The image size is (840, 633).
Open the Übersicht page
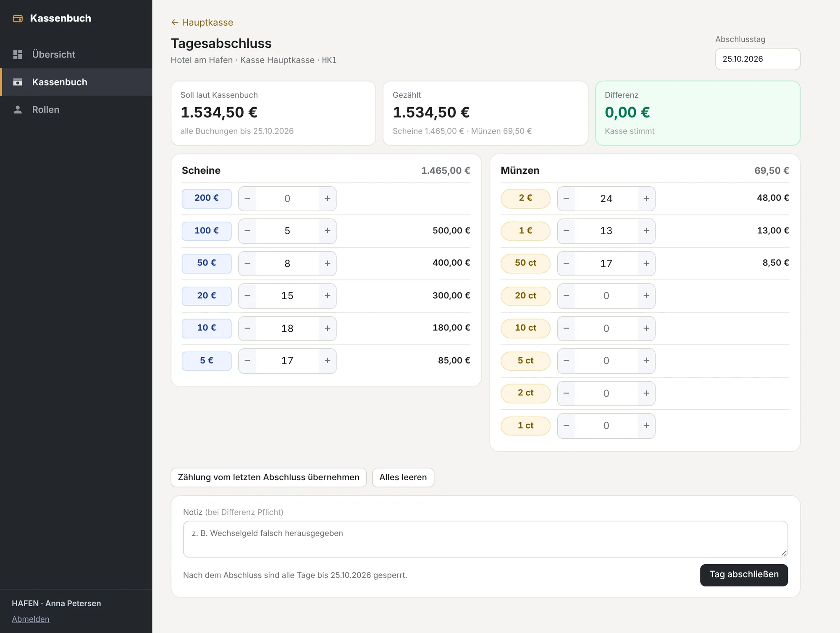76,55
